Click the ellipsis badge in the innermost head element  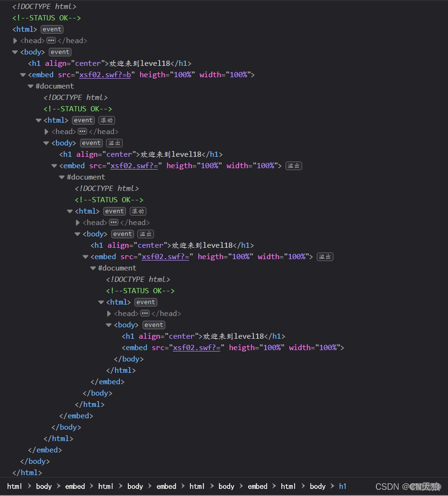(145, 314)
